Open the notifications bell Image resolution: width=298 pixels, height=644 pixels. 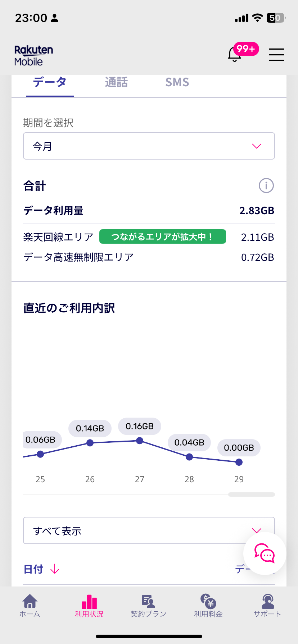pos(235,54)
